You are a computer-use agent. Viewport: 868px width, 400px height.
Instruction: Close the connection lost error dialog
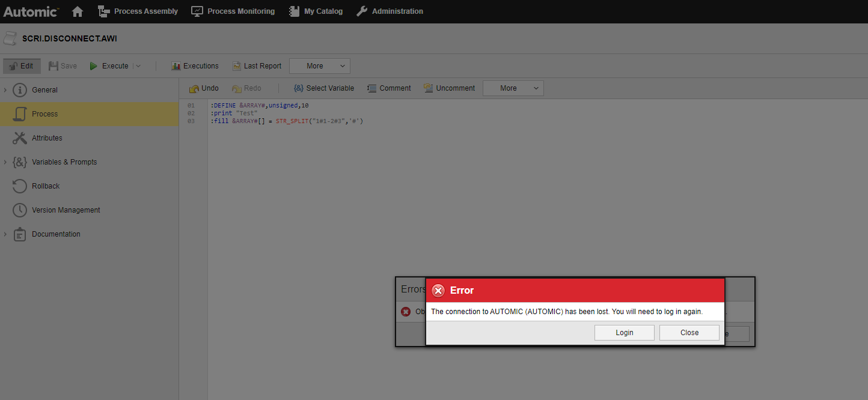pyautogui.click(x=689, y=333)
